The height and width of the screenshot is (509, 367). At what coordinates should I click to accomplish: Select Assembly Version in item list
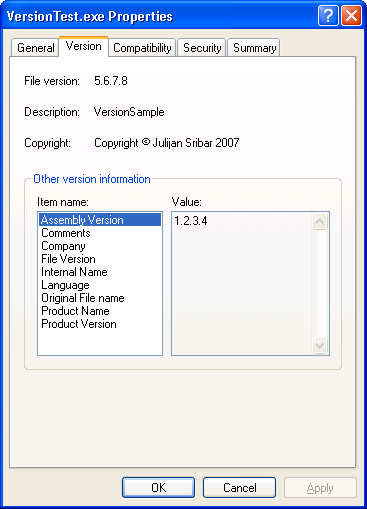coord(100,220)
